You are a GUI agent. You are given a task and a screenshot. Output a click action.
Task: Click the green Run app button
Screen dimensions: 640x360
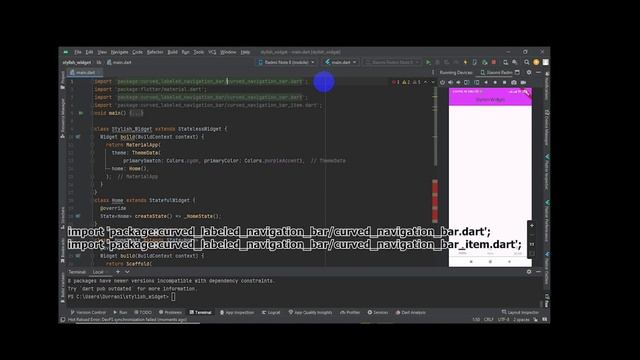(x=428, y=62)
